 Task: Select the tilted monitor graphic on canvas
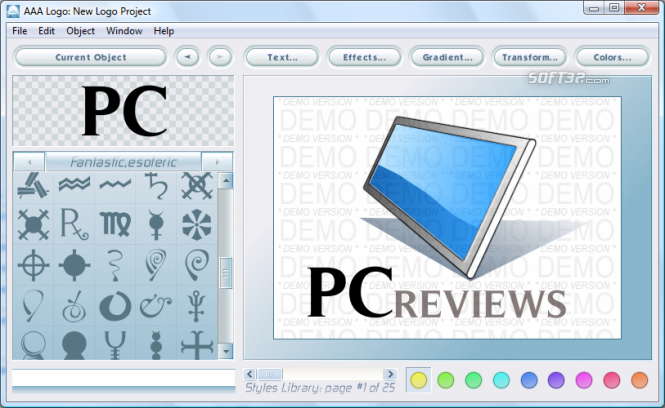click(450, 196)
